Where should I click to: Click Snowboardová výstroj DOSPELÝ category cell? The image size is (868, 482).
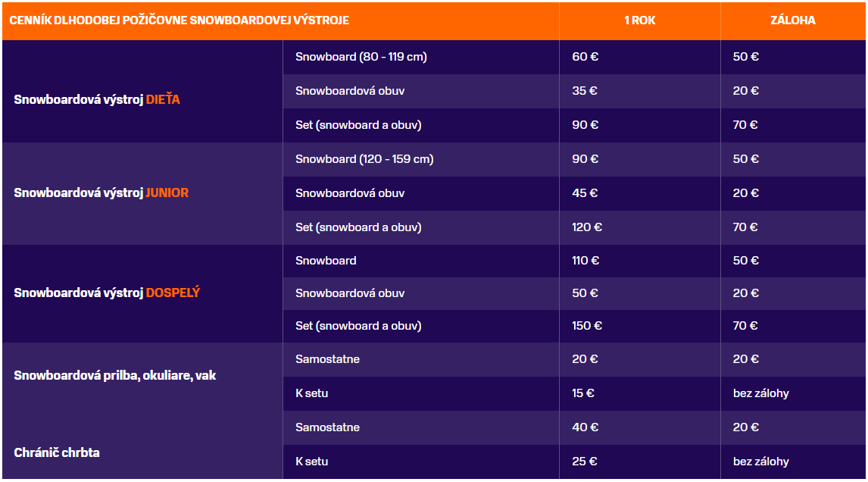(x=107, y=293)
